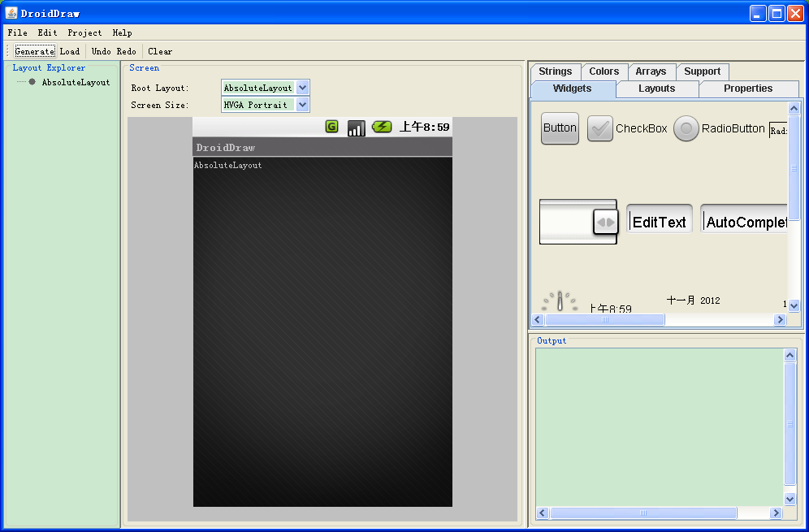809x532 pixels.
Task: Minimize the DroidDraw window
Action: click(x=758, y=14)
